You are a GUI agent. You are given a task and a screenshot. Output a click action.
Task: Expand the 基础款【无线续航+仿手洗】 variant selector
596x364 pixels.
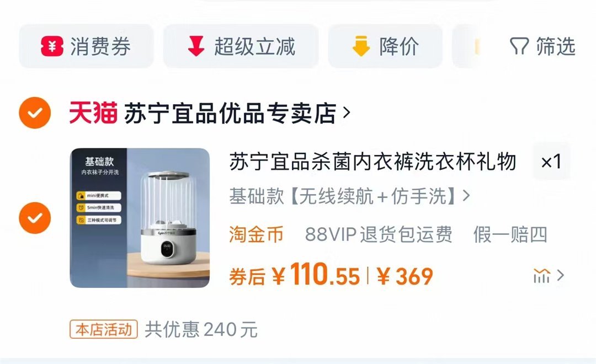click(x=350, y=196)
